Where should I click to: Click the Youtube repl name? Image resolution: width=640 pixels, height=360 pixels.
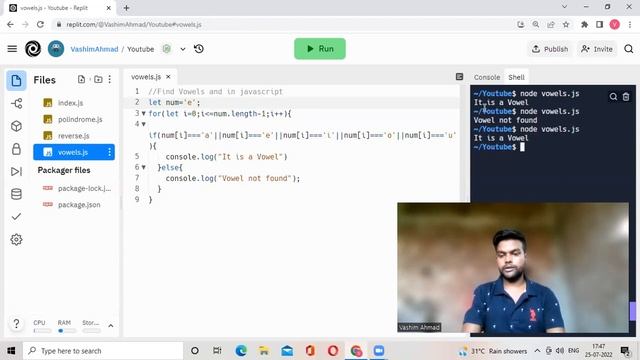click(140, 49)
